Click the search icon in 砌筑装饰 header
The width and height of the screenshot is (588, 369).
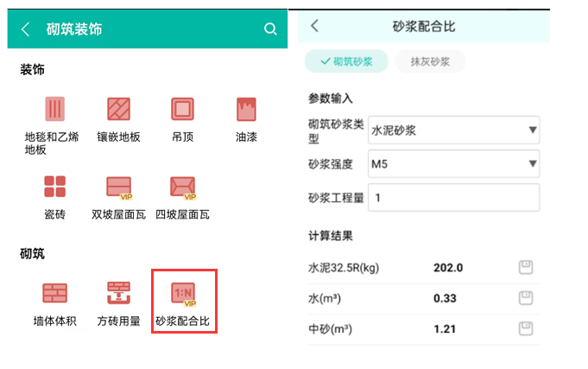coord(270,29)
